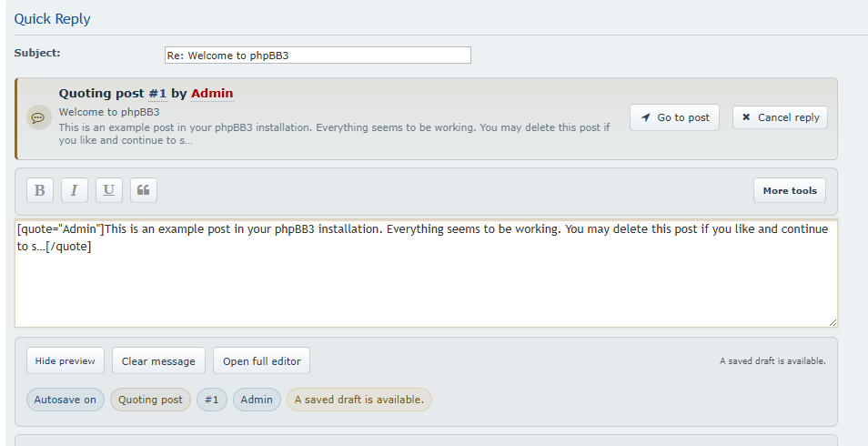Select the #1 post tag
The image size is (868, 446).
[211, 400]
